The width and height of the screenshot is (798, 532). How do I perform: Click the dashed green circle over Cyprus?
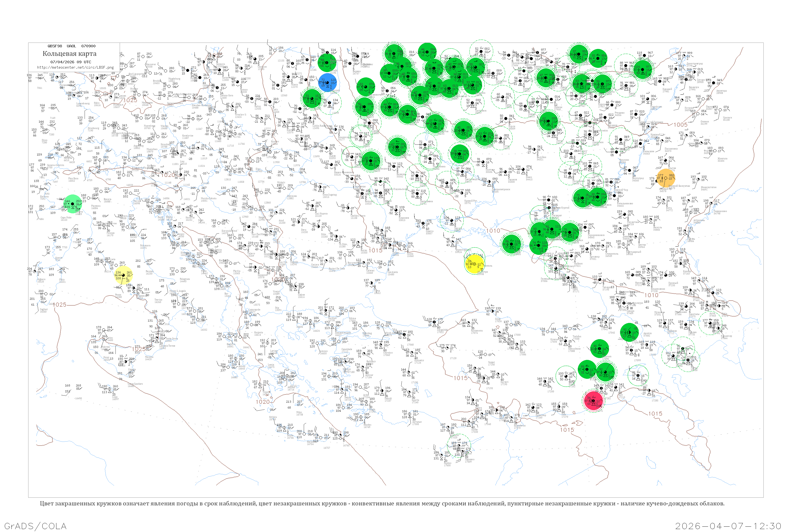(x=459, y=446)
